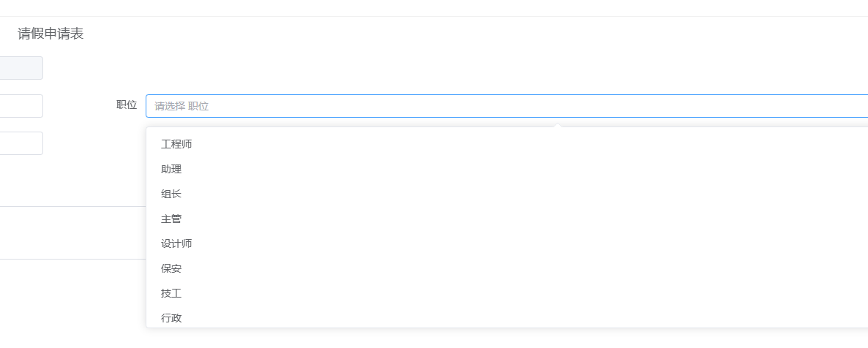The width and height of the screenshot is (868, 348).
Task: Focus the white input left of 职位 label
Action: point(20,106)
